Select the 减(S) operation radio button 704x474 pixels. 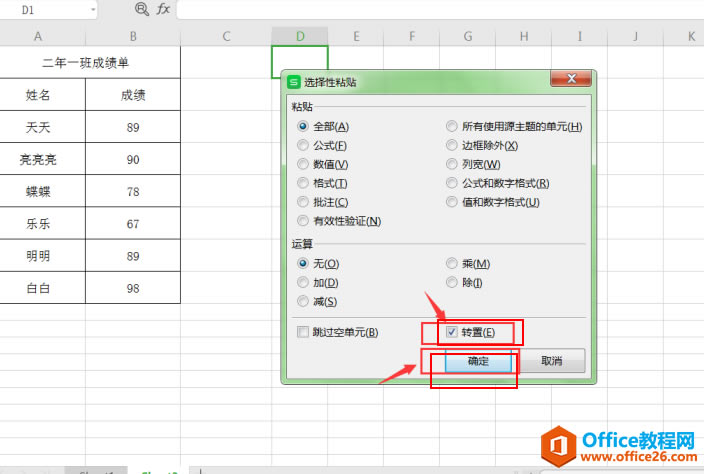[303, 301]
